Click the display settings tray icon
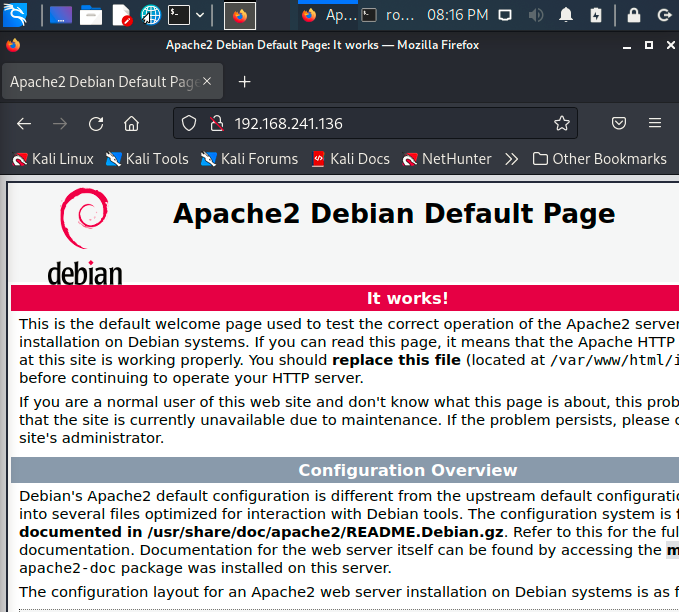Viewport: 679px width, 612px height. coord(505,16)
